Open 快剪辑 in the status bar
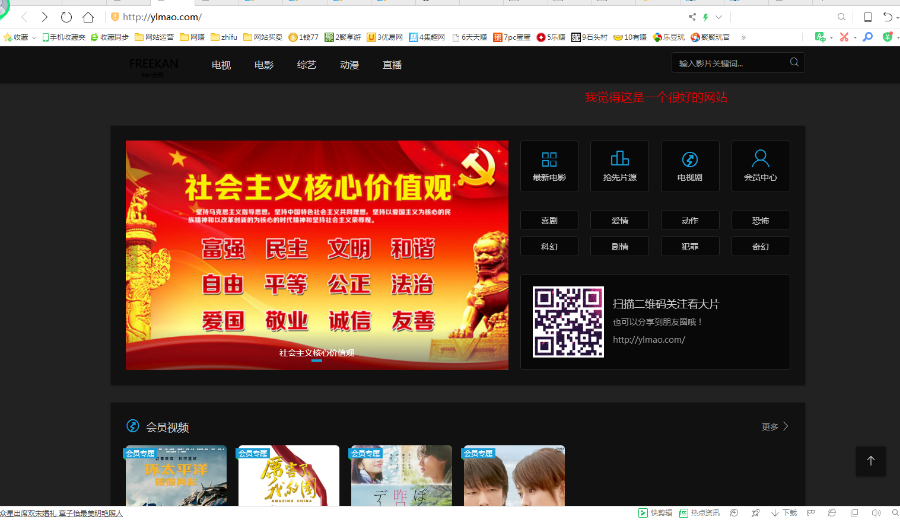Image resolution: width=900 pixels, height=520 pixels. coord(655,513)
